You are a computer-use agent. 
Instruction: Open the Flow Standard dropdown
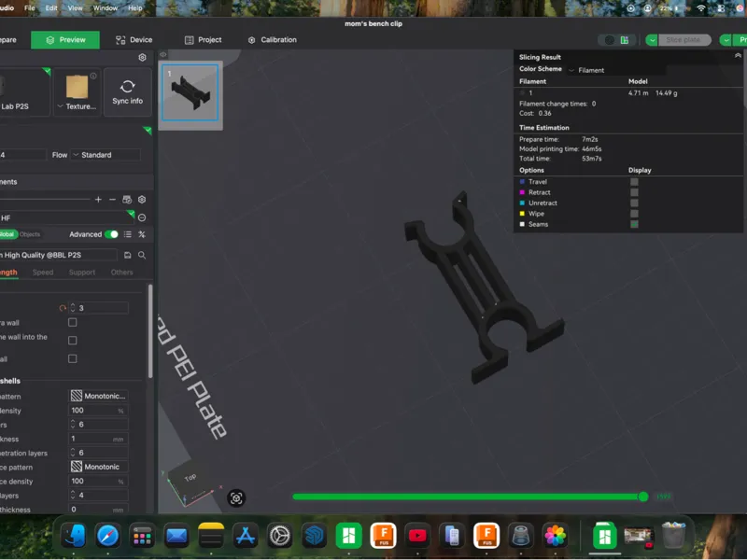(106, 155)
